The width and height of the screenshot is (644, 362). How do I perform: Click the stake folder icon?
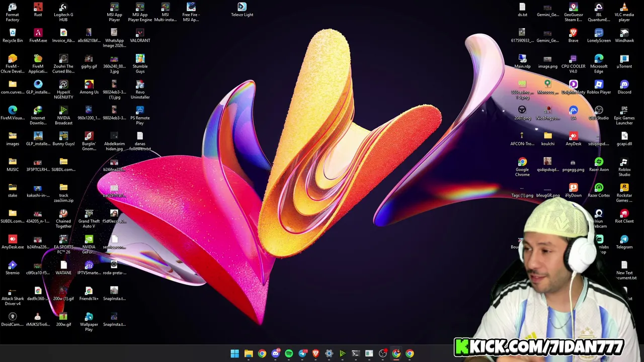(x=13, y=191)
